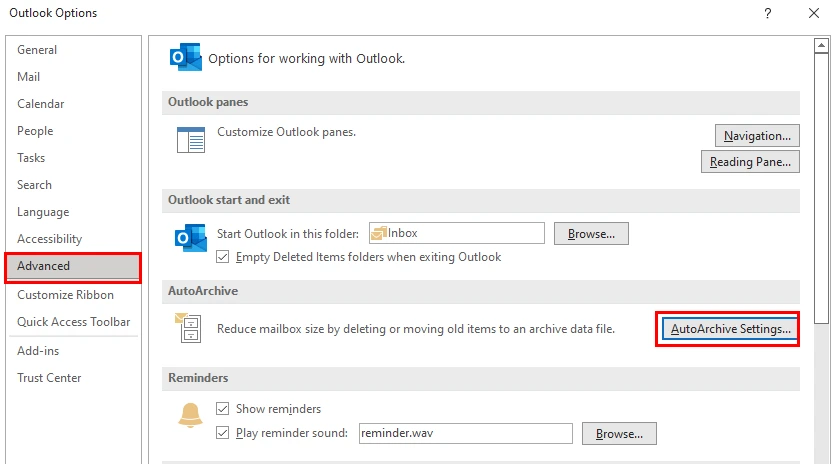This screenshot has height=464, width=835.
Task: Click the scrollbar up arrow
Action: click(821, 46)
